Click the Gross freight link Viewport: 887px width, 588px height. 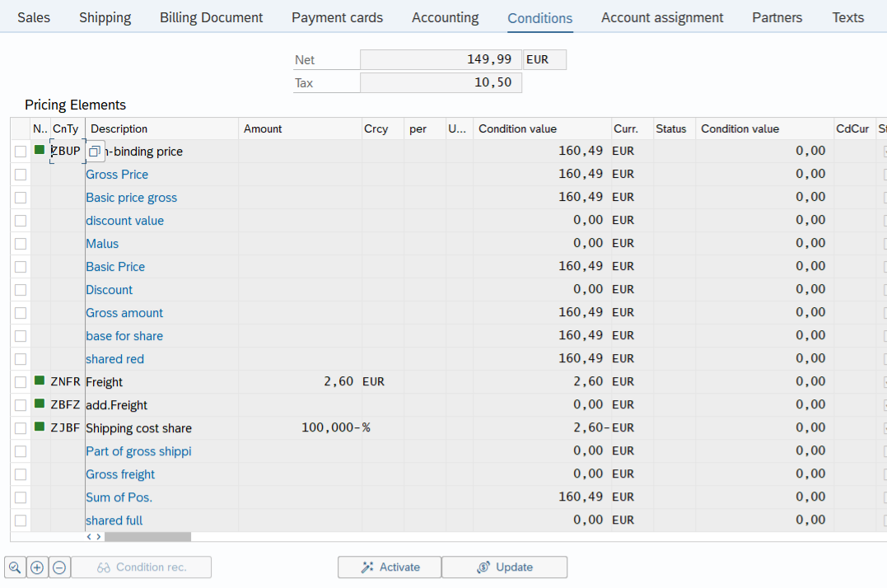pos(120,475)
